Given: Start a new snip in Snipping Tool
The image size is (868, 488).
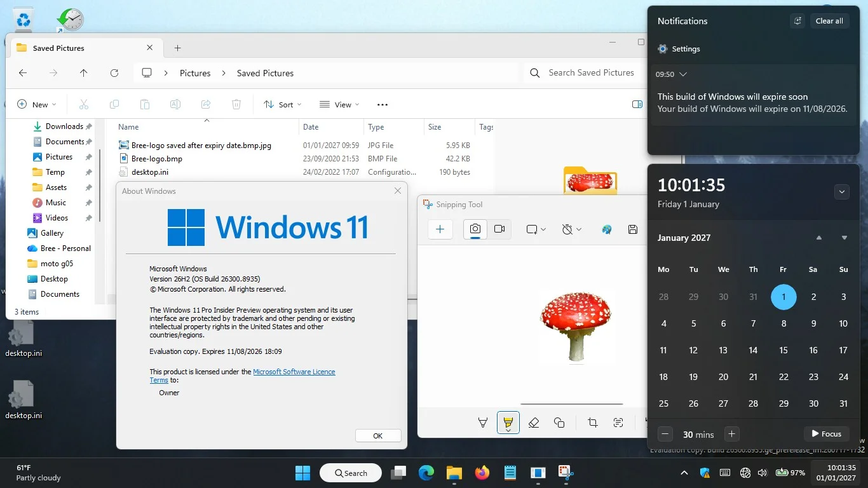Looking at the screenshot, I should tap(440, 229).
